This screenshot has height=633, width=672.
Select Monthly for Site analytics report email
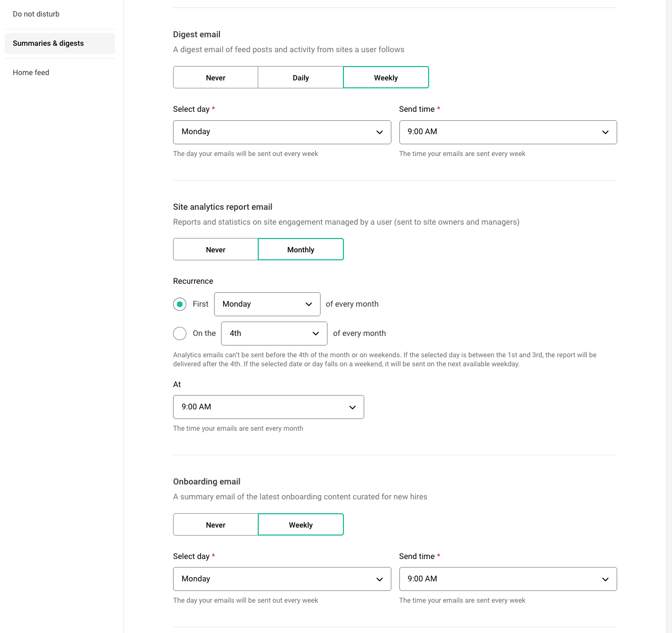pos(300,249)
